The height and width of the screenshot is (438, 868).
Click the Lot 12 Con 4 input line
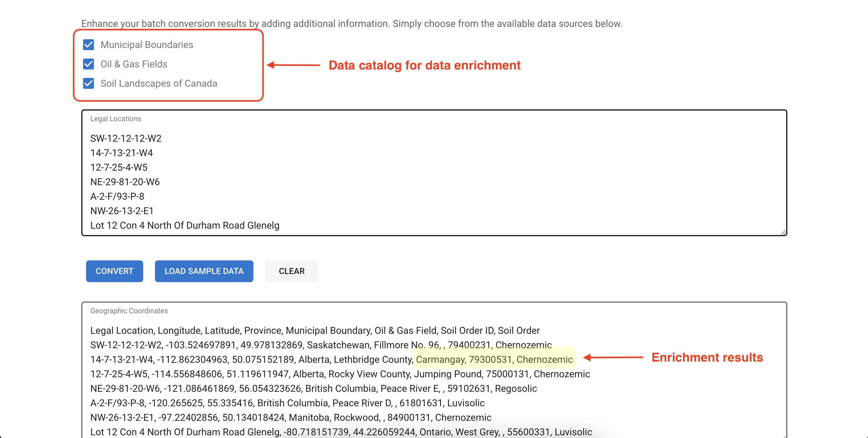point(185,225)
